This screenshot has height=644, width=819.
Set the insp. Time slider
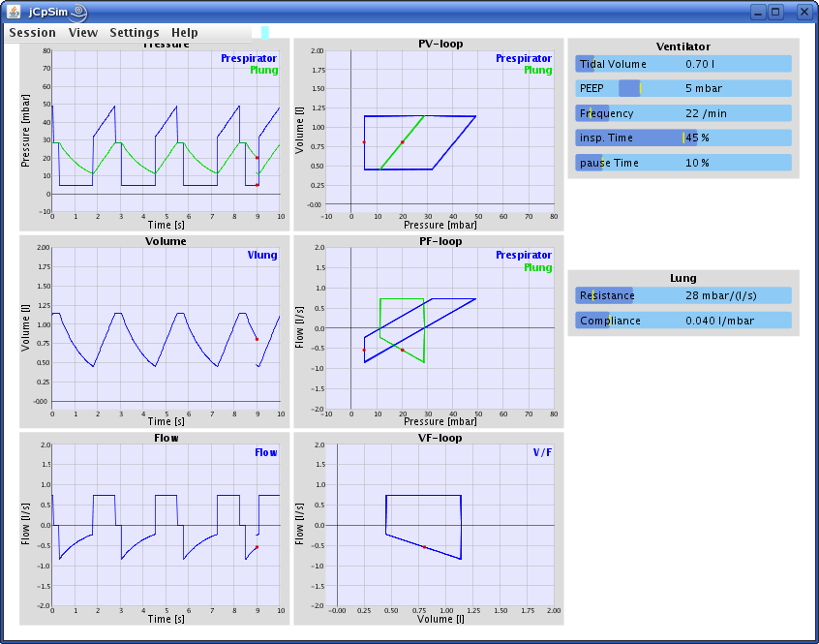[683, 138]
